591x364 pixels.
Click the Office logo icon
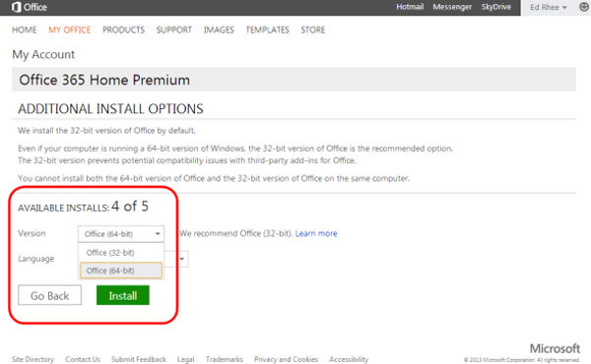tap(16, 7)
